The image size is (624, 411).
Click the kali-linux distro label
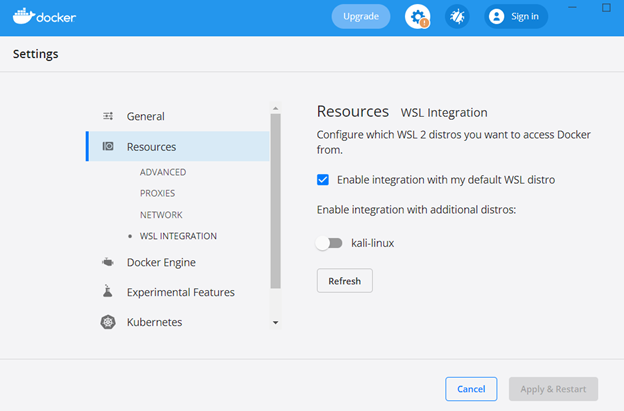coord(372,243)
